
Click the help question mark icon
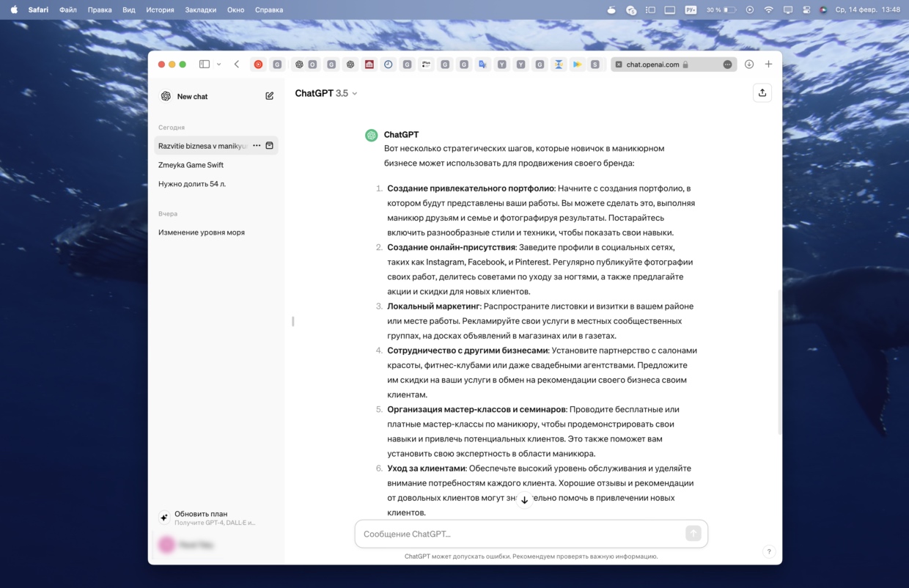tap(768, 551)
